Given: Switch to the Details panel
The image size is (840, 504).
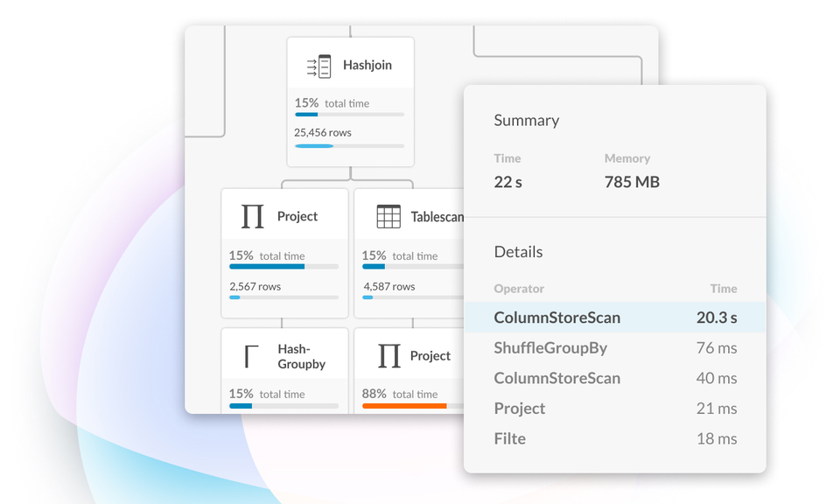Looking at the screenshot, I should tap(517, 251).
